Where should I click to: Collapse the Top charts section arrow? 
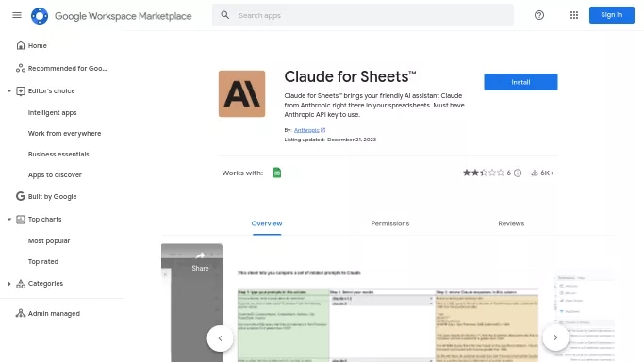(x=9, y=219)
